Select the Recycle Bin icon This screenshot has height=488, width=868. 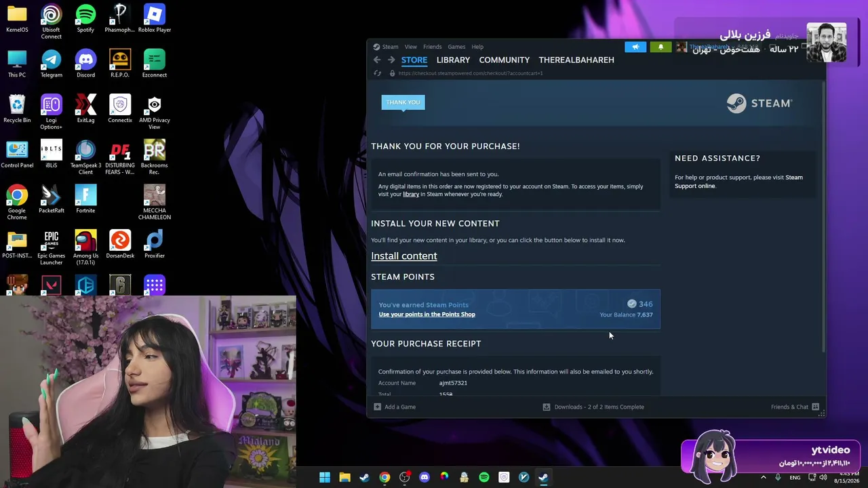click(17, 109)
